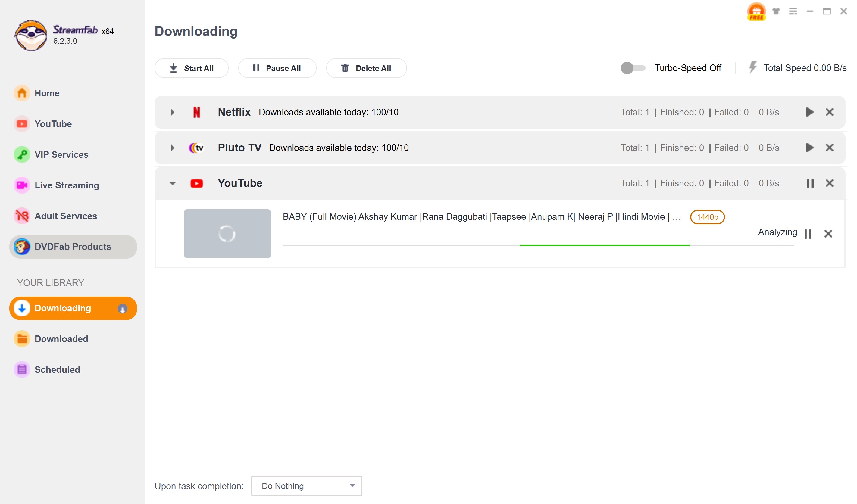
Task: Remove the Netflix download group
Action: [830, 112]
